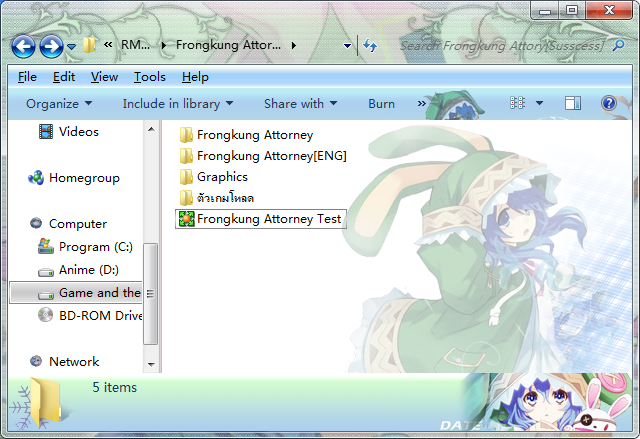Image resolution: width=640 pixels, height=439 pixels.
Task: Click the search magnifier icon
Action: (x=619, y=45)
